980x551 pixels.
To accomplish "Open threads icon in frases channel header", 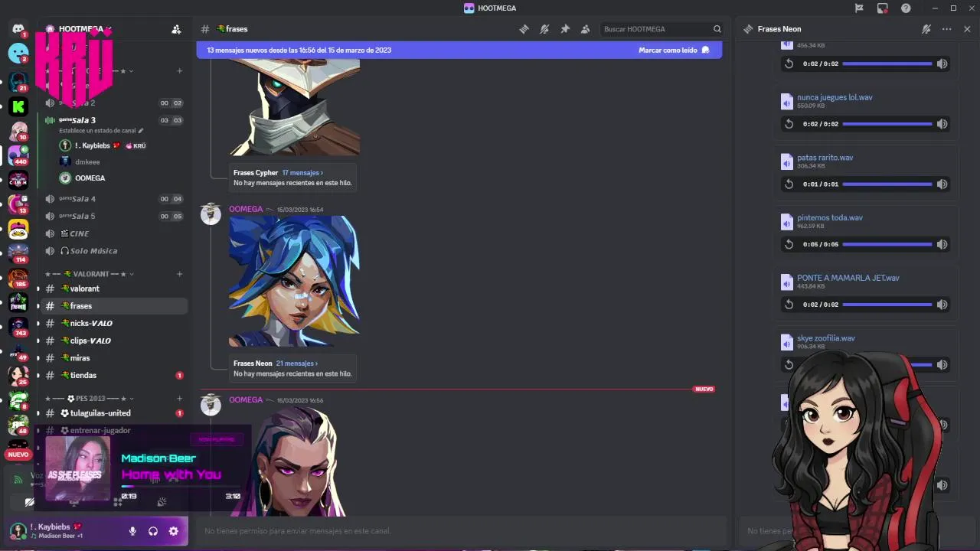I will [524, 29].
